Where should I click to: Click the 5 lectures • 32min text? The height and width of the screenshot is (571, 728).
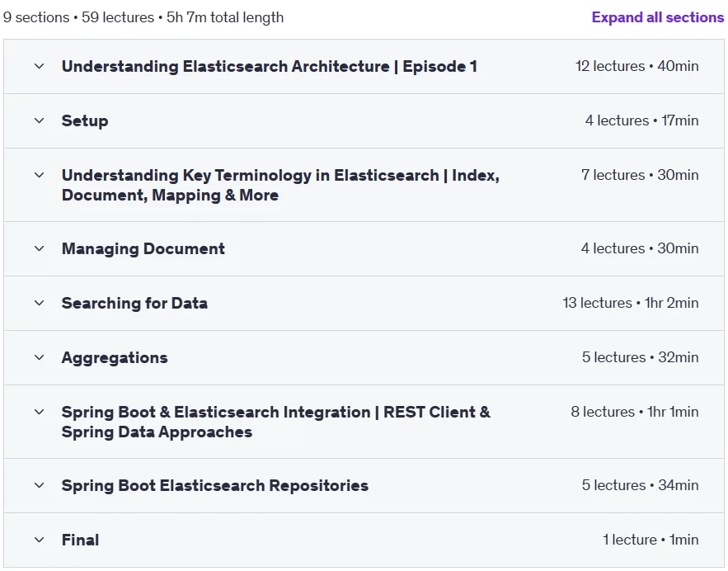coord(641,357)
